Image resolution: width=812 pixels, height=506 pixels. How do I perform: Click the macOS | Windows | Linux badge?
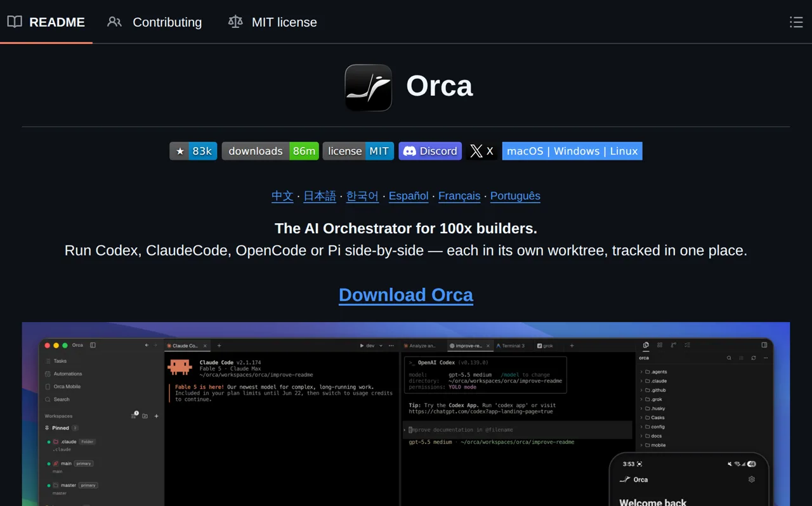coord(572,151)
